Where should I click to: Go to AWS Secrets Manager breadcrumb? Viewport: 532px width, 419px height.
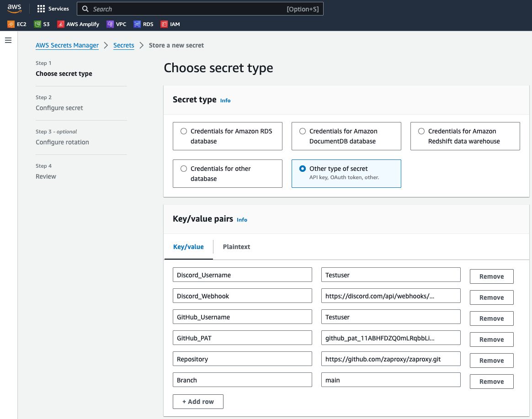[67, 45]
